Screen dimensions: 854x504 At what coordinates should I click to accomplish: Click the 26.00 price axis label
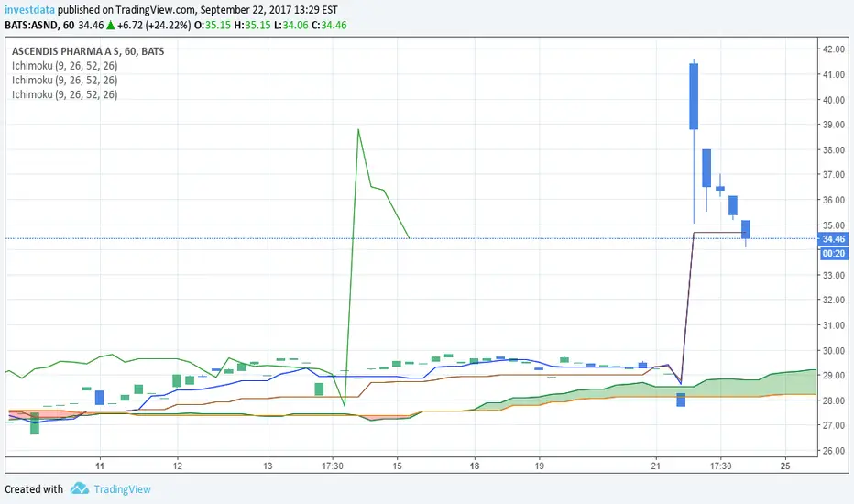pyautogui.click(x=833, y=451)
